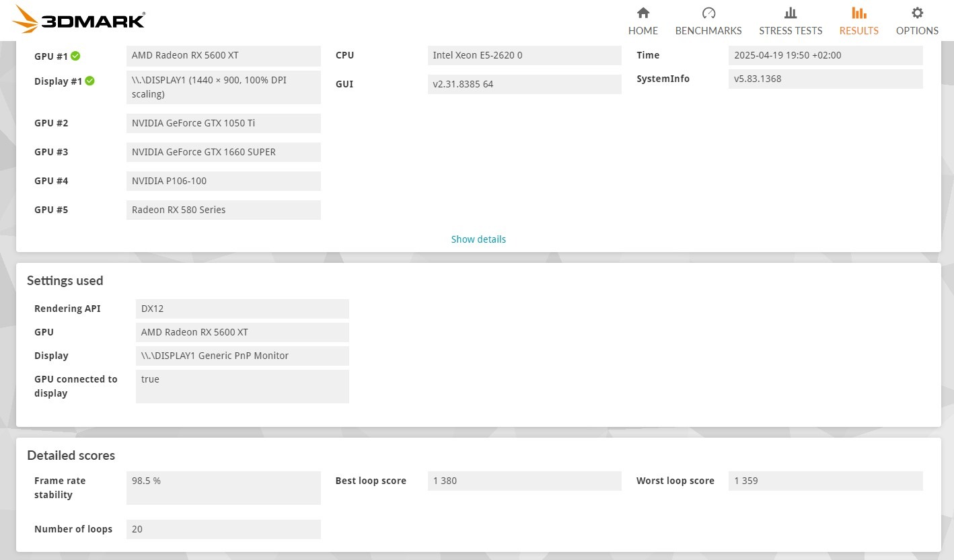Click the Frame rate stability label
The height and width of the screenshot is (560, 954).
(x=60, y=488)
